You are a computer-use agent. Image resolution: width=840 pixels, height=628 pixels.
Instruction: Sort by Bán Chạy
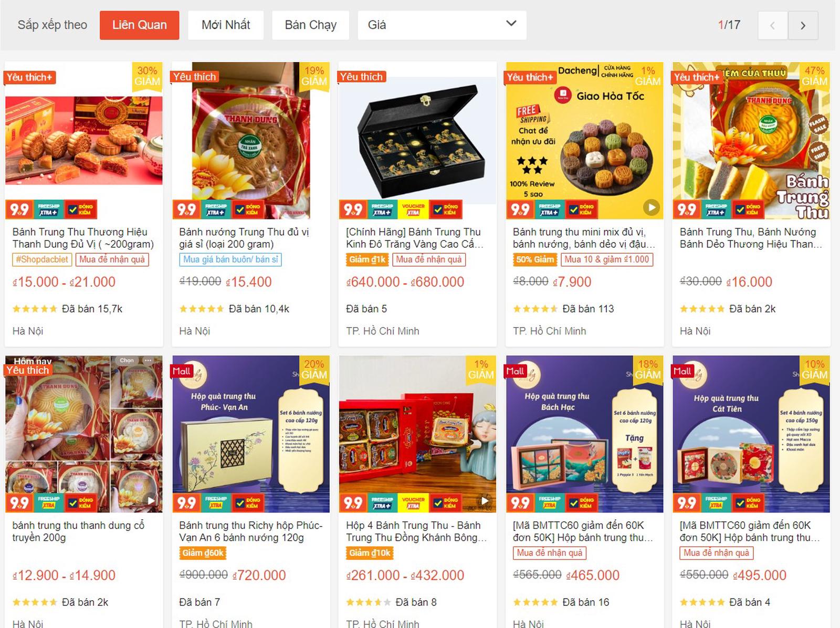(310, 25)
